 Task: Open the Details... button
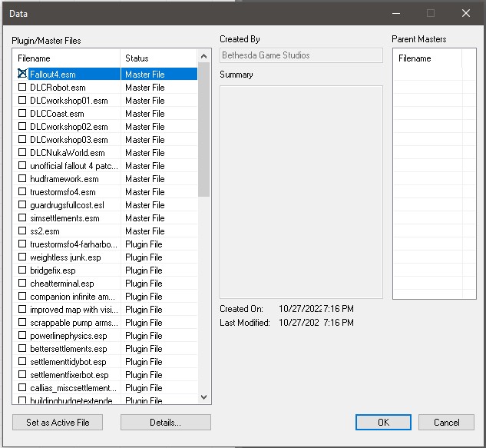(x=166, y=422)
